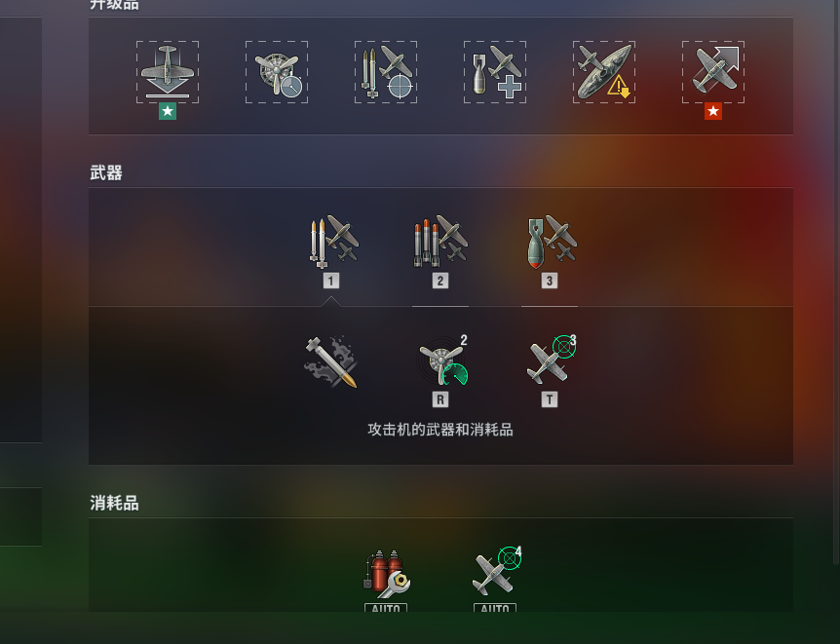
Task: Select the damage control party consumable
Action: tap(386, 580)
